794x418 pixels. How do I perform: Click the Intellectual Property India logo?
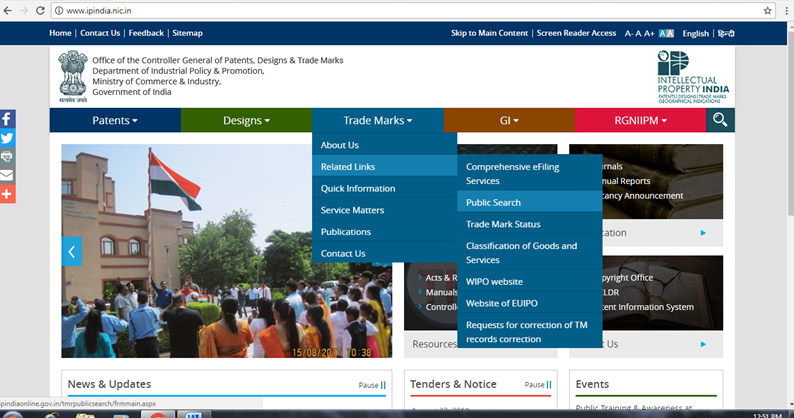693,77
